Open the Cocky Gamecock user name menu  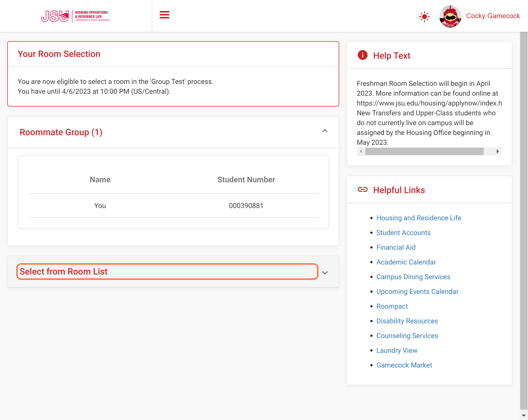tap(493, 16)
